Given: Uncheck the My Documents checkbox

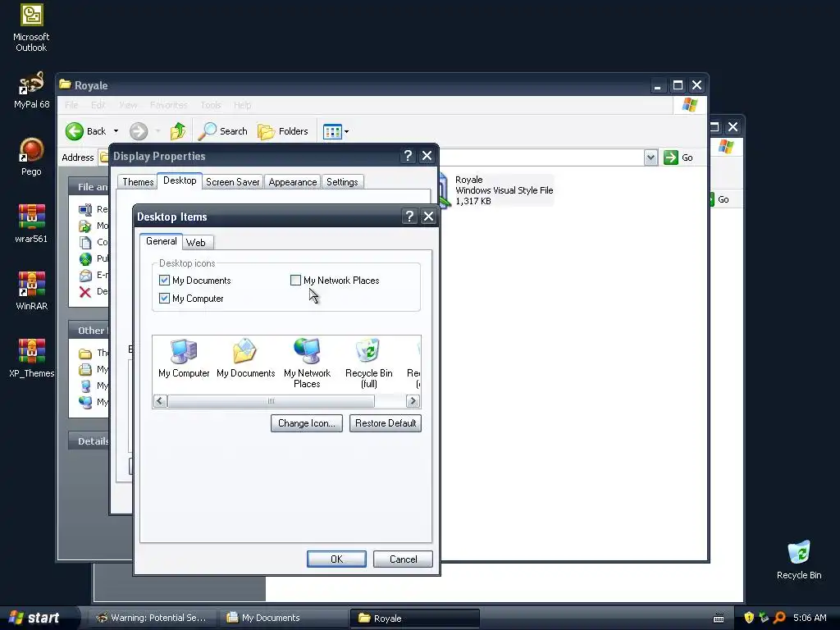Looking at the screenshot, I should (164, 281).
